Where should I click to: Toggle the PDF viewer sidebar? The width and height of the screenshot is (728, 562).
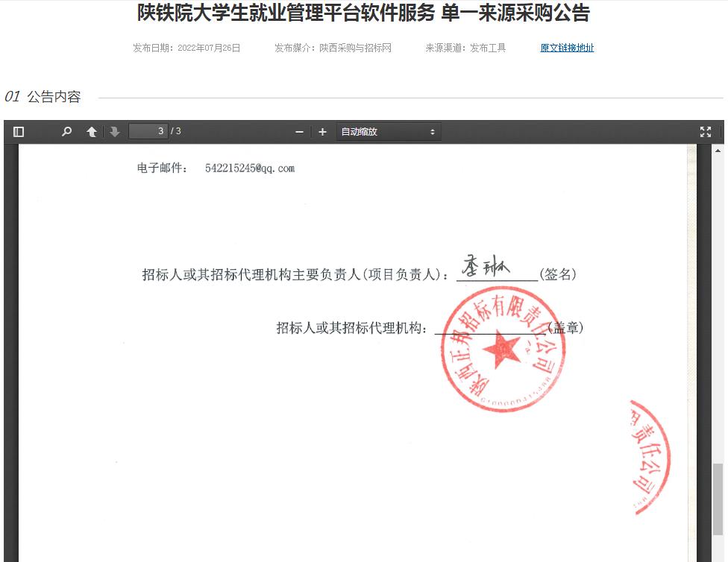coord(19,132)
